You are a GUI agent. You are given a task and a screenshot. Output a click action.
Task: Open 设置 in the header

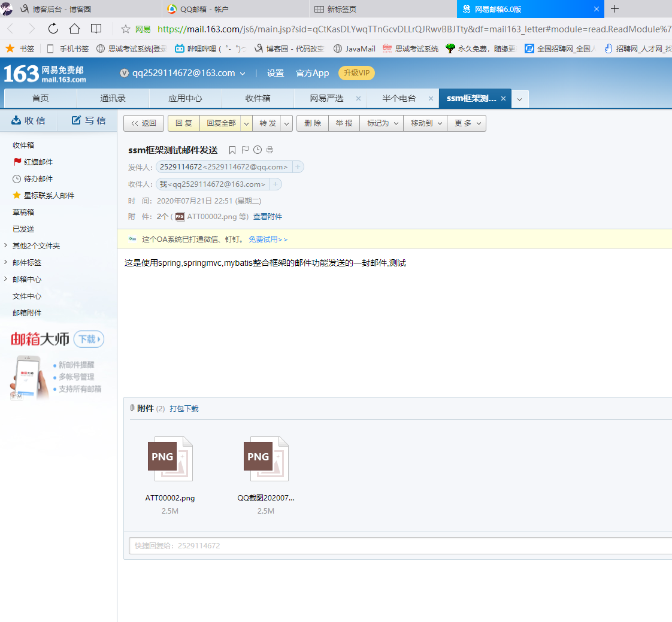pos(275,73)
